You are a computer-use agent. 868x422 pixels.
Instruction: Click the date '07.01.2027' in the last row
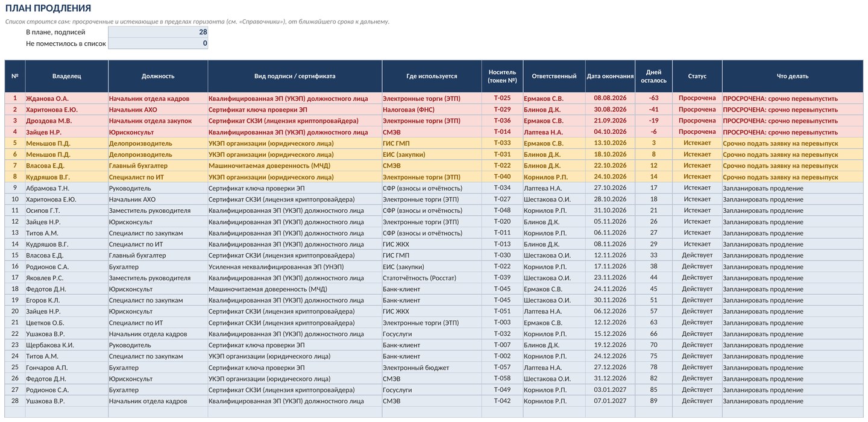(610, 401)
